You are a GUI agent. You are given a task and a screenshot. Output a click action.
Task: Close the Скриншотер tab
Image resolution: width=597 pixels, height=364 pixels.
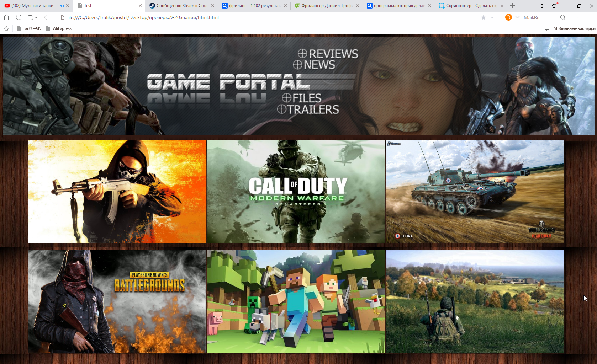pos(502,6)
